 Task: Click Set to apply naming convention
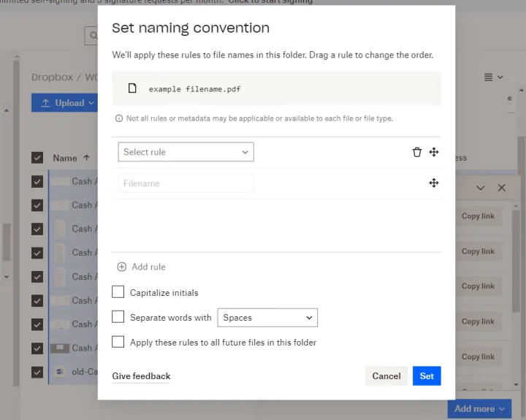pyautogui.click(x=427, y=376)
